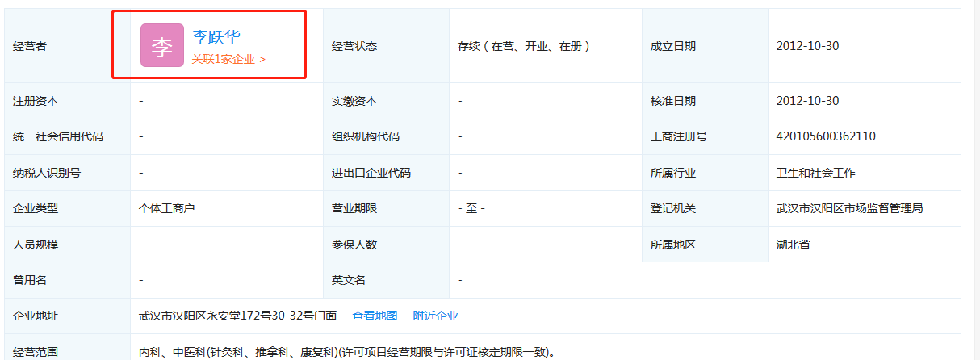Click the pink 李 avatar icon
The width and height of the screenshot is (980, 360).
click(x=162, y=45)
